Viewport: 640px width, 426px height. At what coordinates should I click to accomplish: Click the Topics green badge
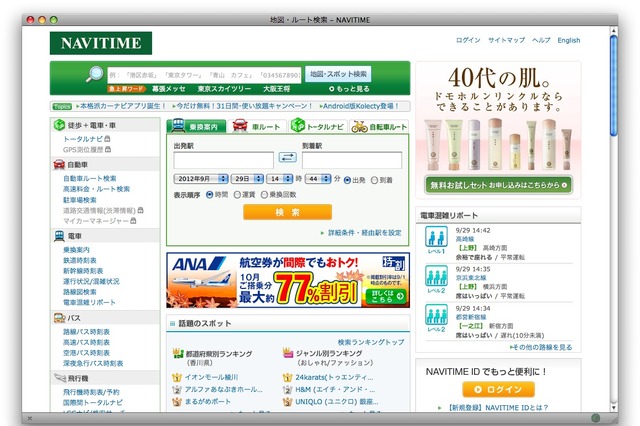[62, 106]
